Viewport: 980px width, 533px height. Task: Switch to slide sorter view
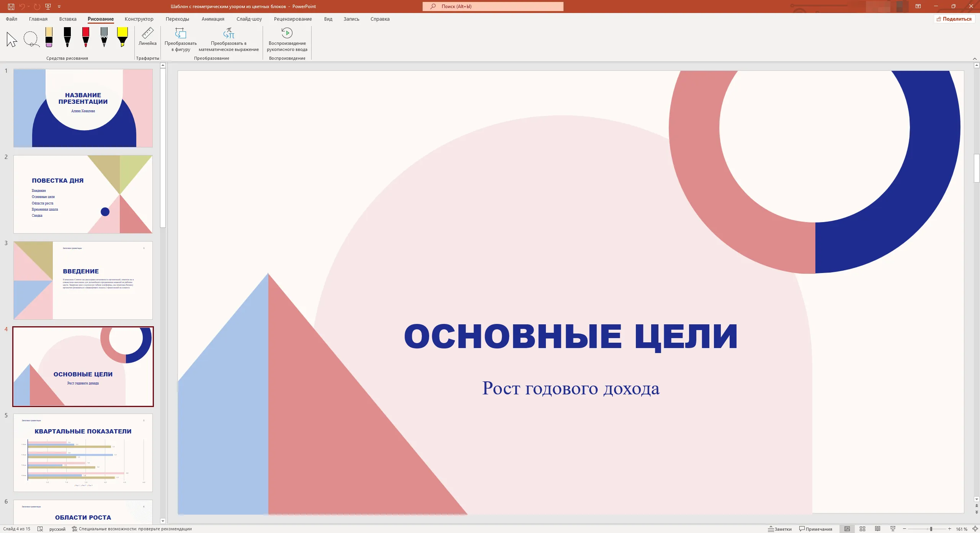[x=862, y=529]
